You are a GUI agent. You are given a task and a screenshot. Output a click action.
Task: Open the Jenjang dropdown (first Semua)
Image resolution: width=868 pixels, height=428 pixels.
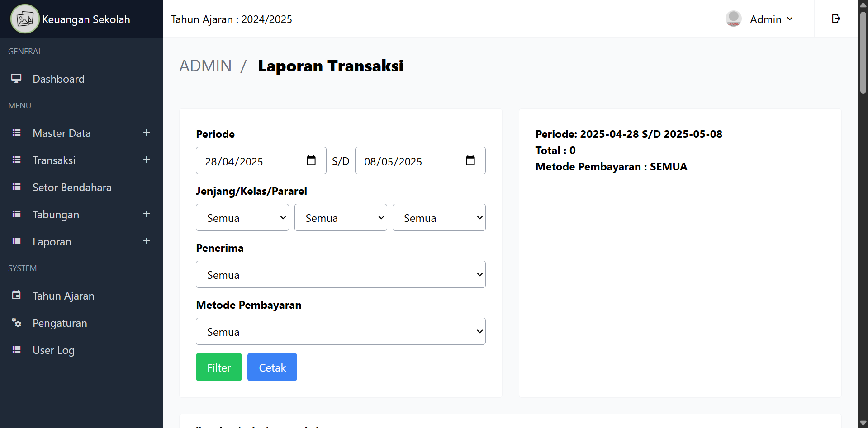click(242, 217)
